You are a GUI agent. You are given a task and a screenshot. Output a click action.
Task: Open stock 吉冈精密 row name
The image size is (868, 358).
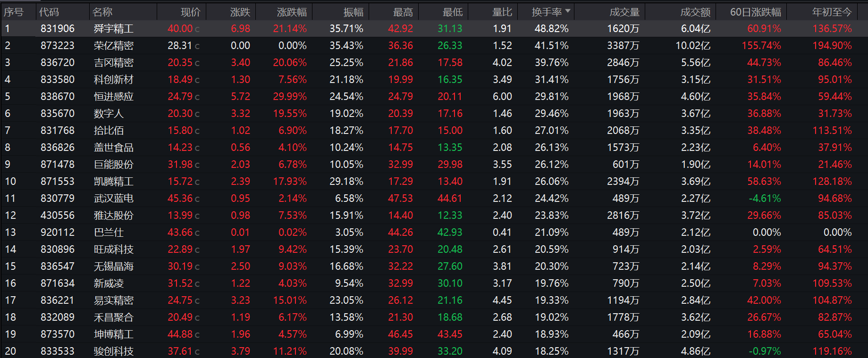point(114,63)
